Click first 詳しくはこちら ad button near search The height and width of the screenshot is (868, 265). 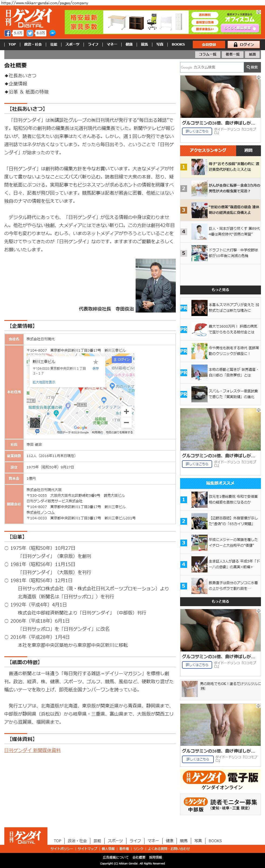pos(197,131)
